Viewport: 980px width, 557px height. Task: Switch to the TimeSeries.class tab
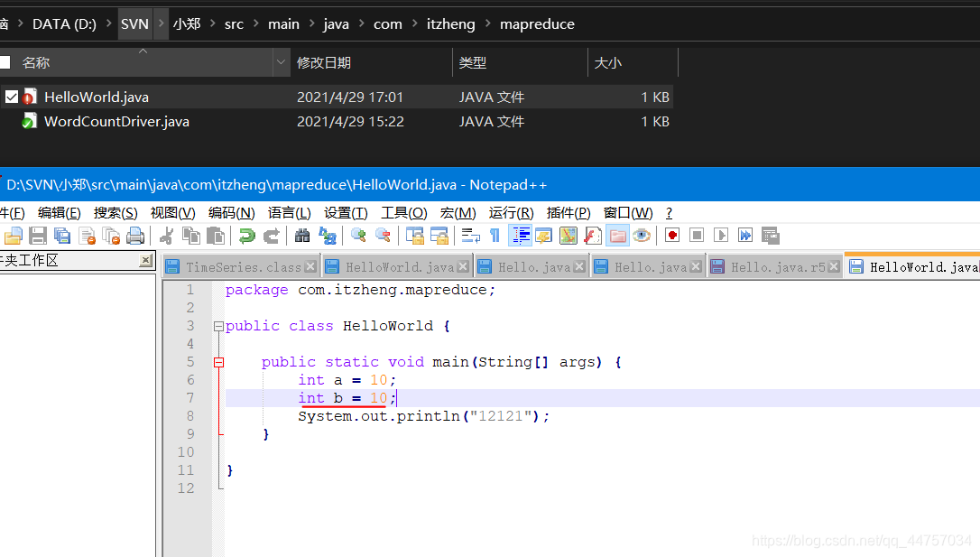coord(243,267)
